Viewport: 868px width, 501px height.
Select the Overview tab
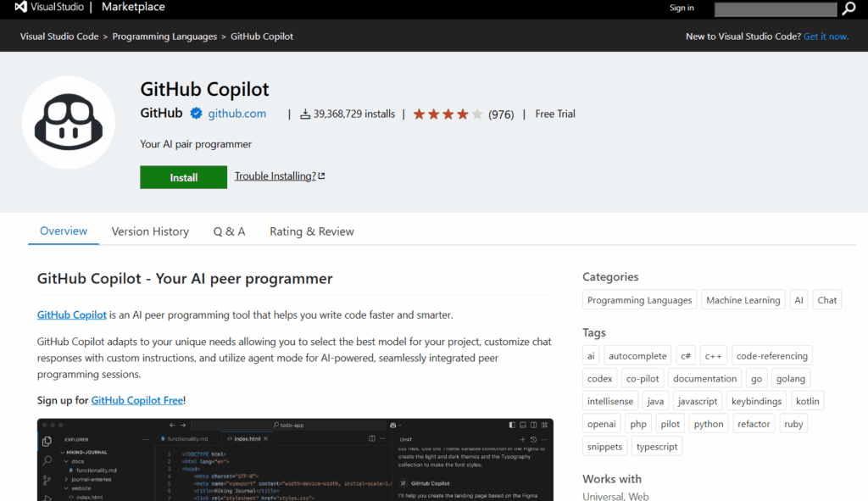63,231
